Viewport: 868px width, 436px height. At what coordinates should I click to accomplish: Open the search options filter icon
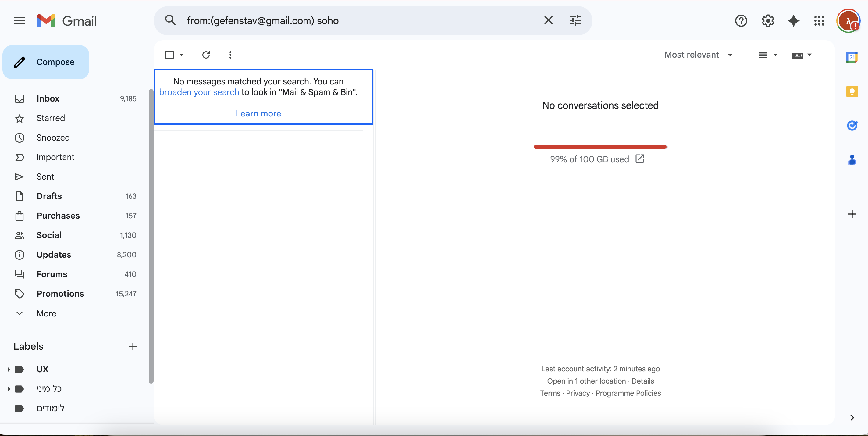pyautogui.click(x=575, y=20)
